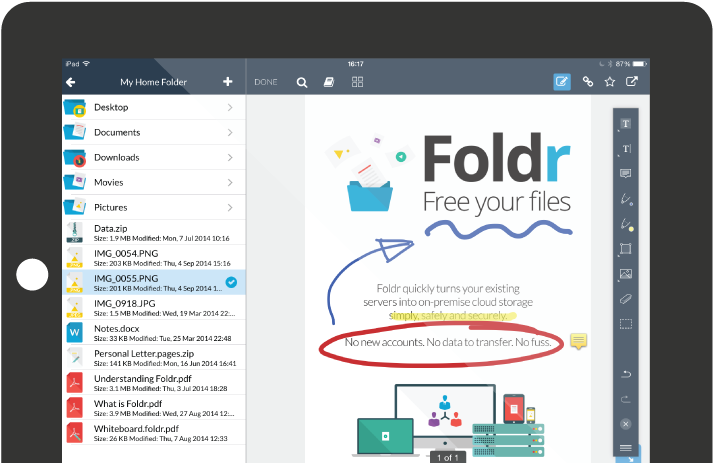713x463 pixels.
Task: Click the undo arrow in annotation toolbar
Action: click(x=626, y=373)
